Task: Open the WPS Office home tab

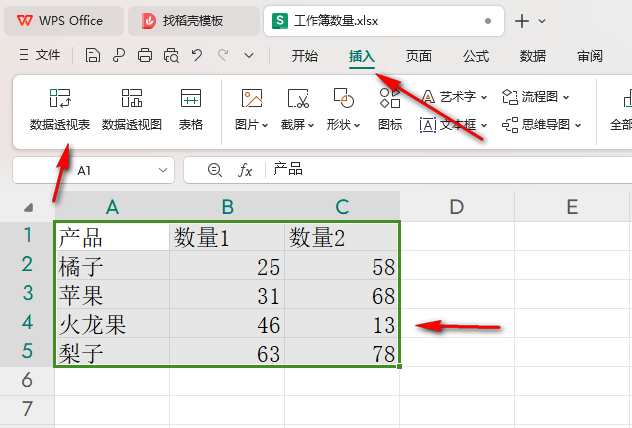Action: coord(64,21)
